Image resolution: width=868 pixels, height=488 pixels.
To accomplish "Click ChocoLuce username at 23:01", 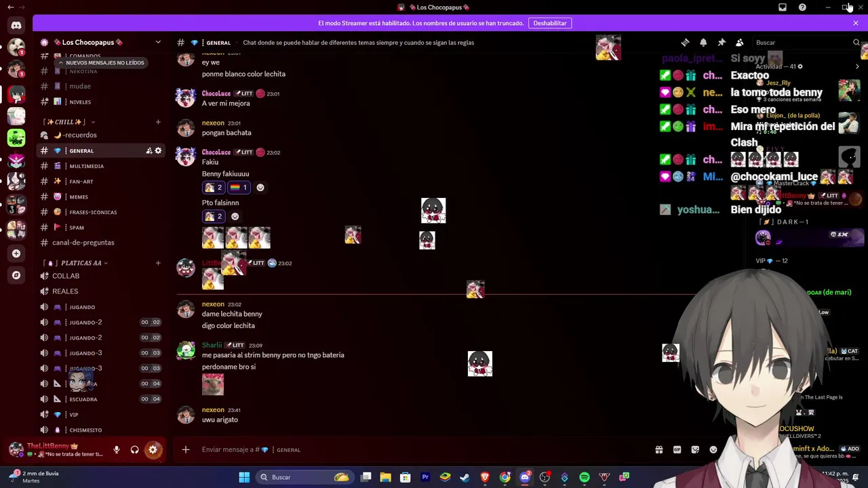I will 216,94.
